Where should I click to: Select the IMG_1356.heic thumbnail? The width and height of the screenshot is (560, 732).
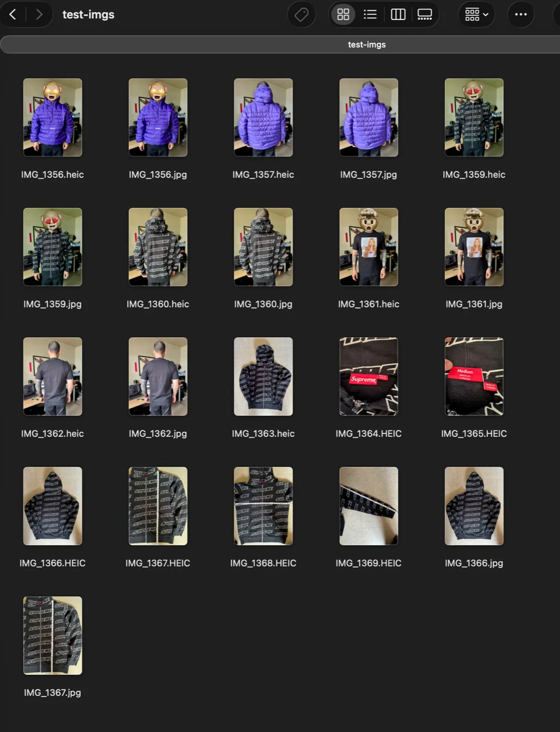(53, 118)
